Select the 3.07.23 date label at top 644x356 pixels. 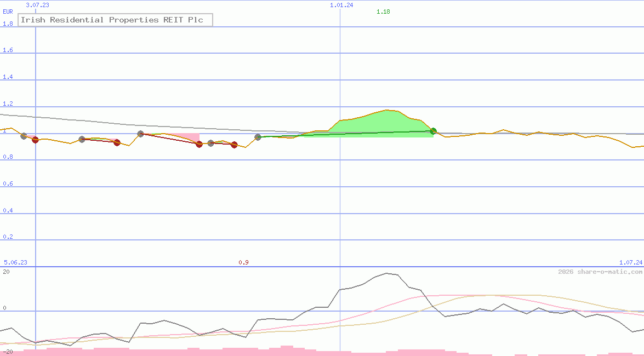click(x=37, y=5)
